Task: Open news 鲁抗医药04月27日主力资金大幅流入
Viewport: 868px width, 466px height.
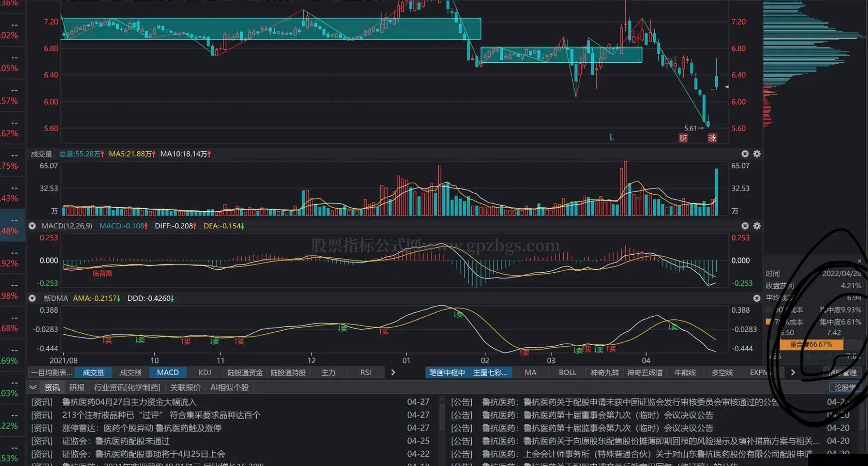Action: tap(129, 402)
